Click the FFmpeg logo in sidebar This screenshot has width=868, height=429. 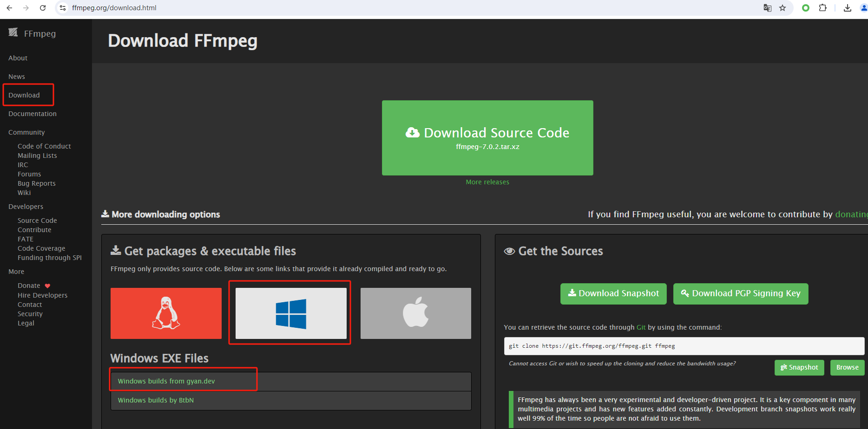click(32, 33)
